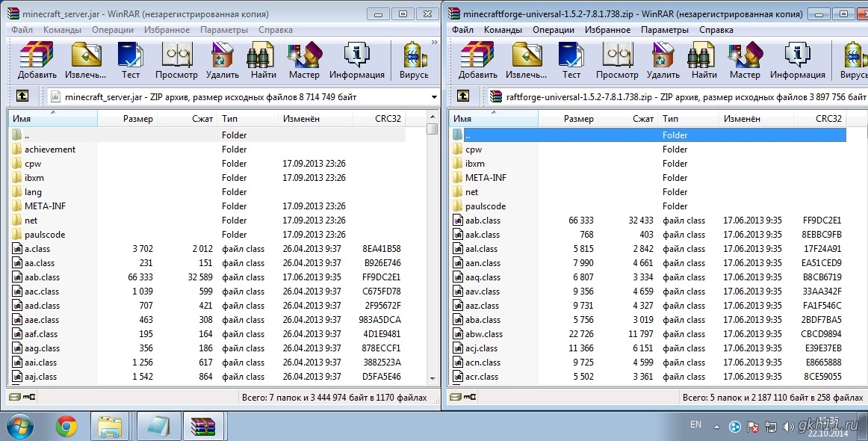This screenshot has height=441, width=868.
Task: Open Команды menu in minecraft_server.jar window
Action: pos(62,30)
